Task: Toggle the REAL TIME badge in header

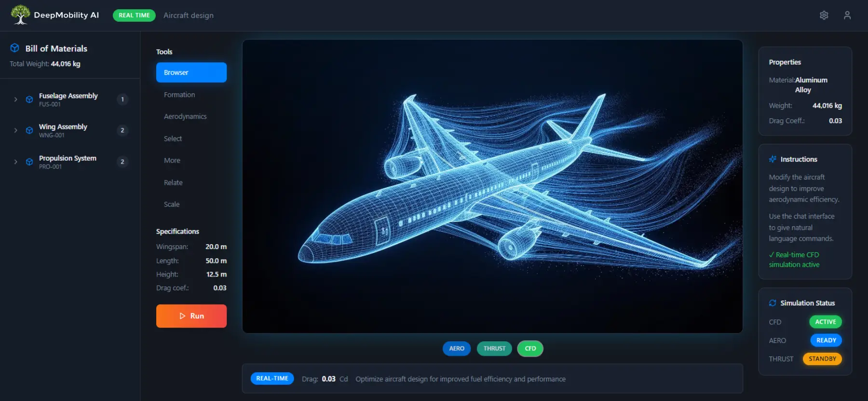Action: click(x=134, y=15)
